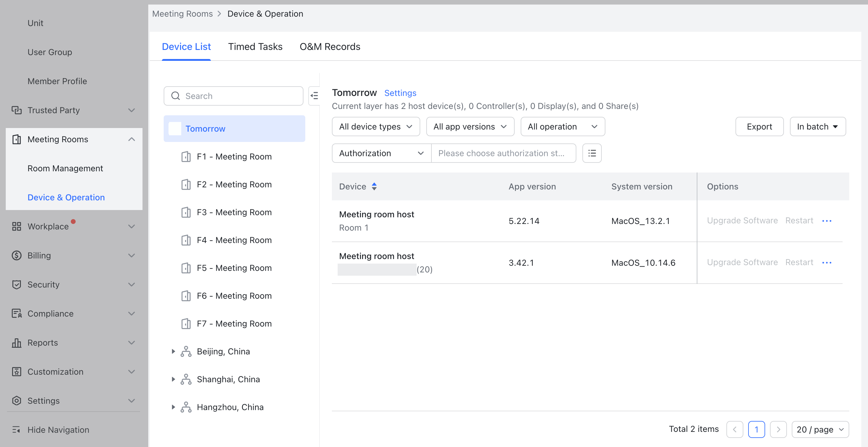Screen dimensions: 868x447
Task: Open the All app versions dropdown
Action: pos(470,127)
